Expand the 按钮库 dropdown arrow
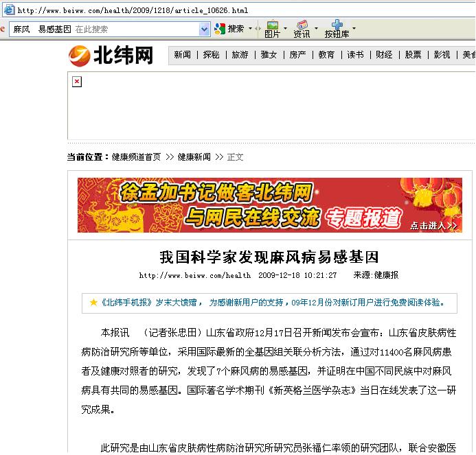 354,28
